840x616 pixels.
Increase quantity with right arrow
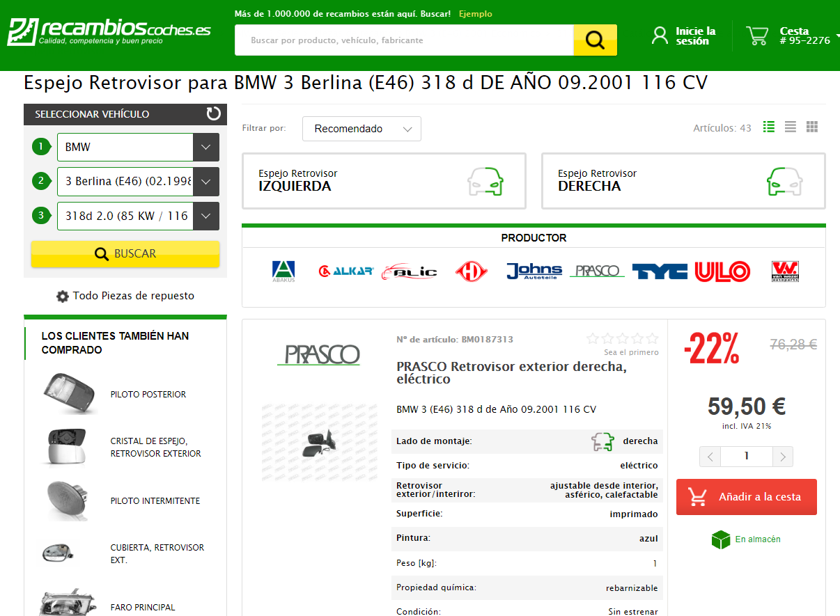(x=783, y=457)
